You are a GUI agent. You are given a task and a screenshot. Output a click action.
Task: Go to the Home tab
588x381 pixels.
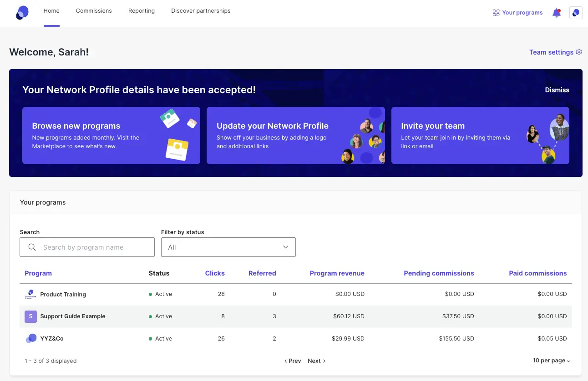(x=51, y=11)
